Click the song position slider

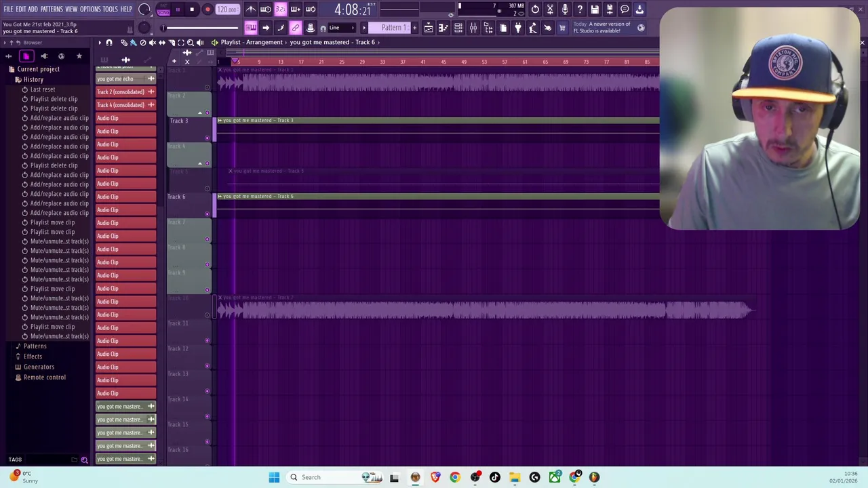pyautogui.click(x=200, y=28)
